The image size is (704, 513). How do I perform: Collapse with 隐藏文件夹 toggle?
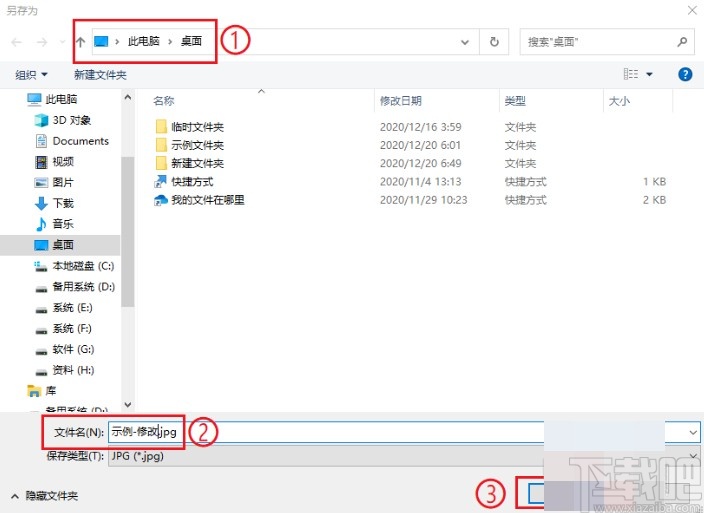(x=45, y=496)
